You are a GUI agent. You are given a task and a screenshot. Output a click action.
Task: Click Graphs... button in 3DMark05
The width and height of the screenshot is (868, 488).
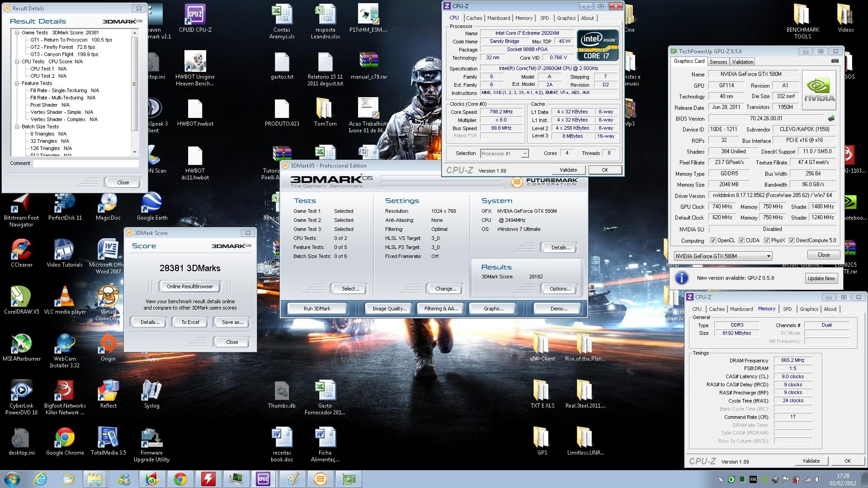pos(493,309)
